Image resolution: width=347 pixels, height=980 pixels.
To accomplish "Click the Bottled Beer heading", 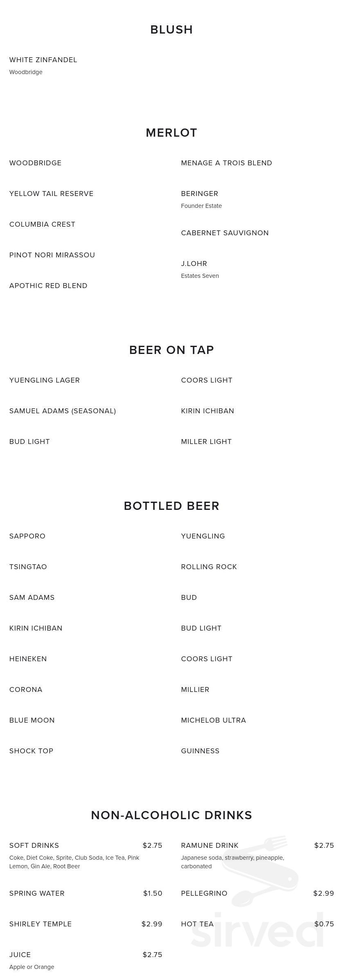I will 171,506.
